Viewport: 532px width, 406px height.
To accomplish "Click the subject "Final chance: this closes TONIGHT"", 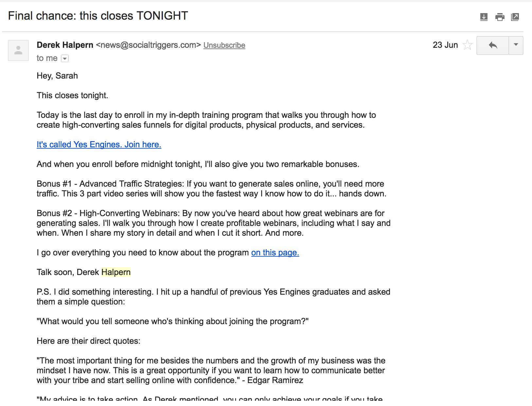I will 98,16.
